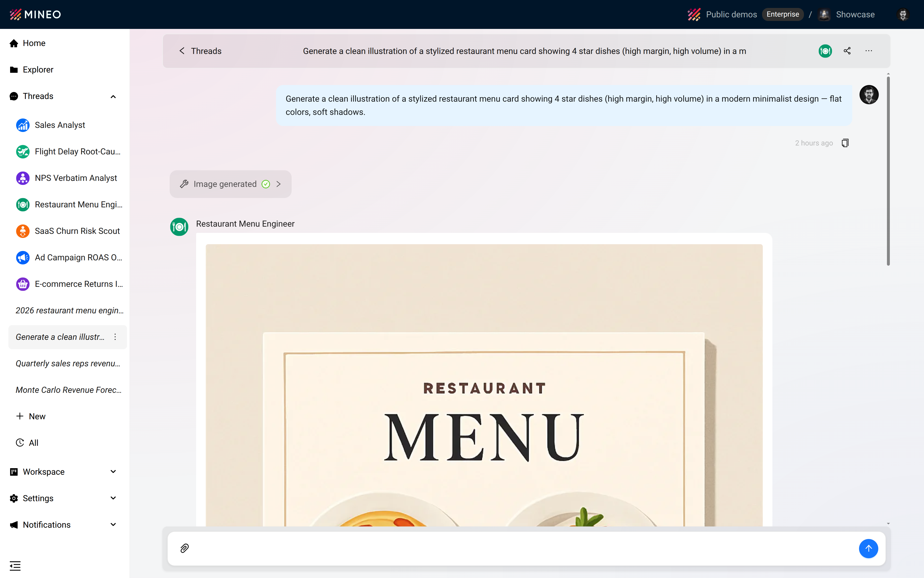Open user profile avatar in top bar
924x578 pixels.
point(903,14)
